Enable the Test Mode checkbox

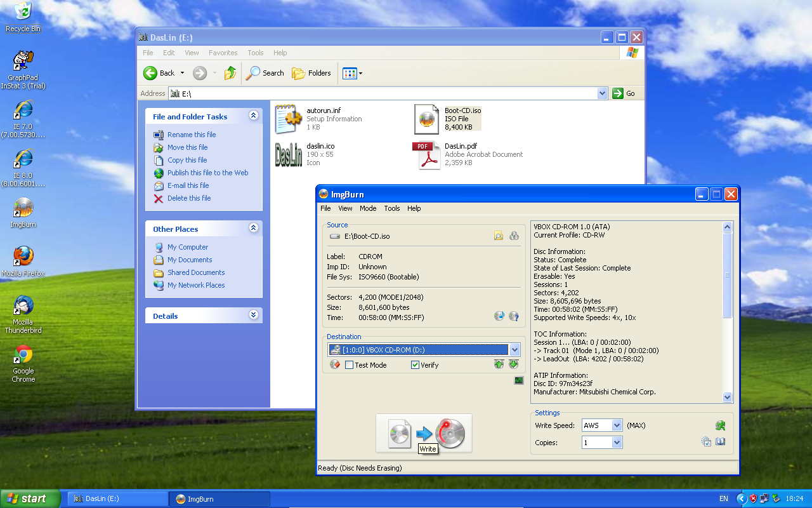pos(349,365)
